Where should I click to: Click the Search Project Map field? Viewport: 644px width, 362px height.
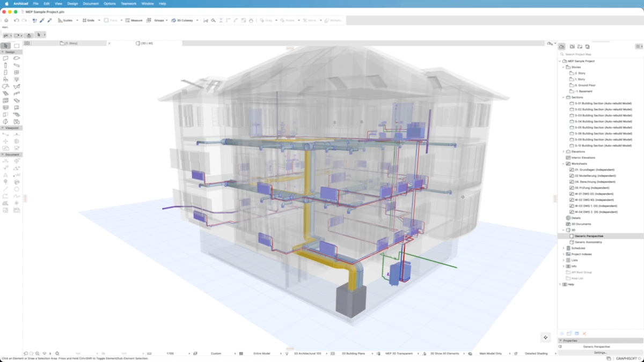point(600,54)
